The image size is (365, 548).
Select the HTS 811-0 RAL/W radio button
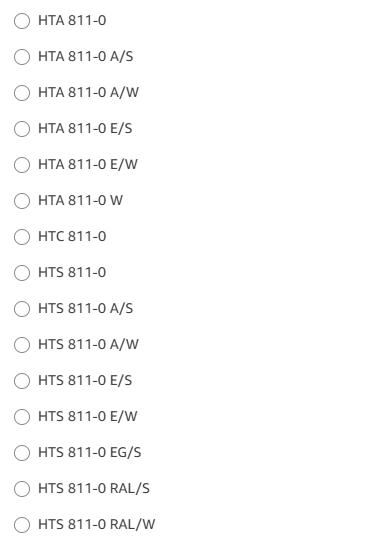(22, 525)
